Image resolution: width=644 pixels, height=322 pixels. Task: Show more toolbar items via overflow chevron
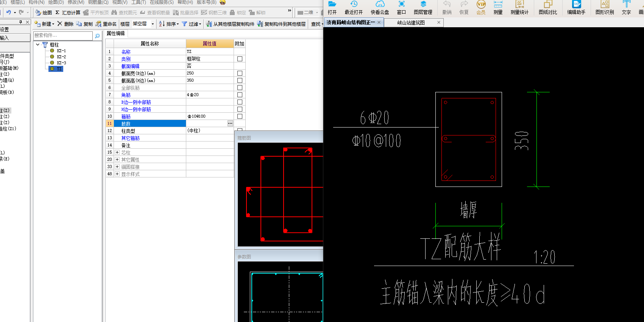290,11
